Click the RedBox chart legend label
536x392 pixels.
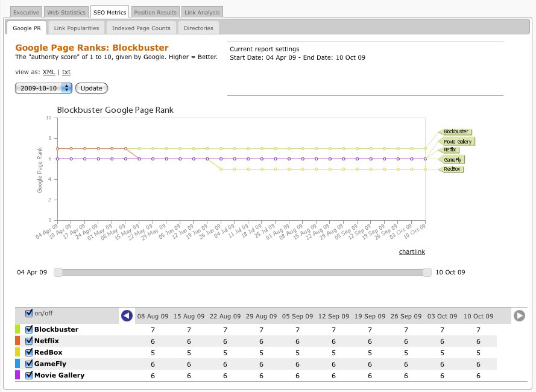click(452, 169)
